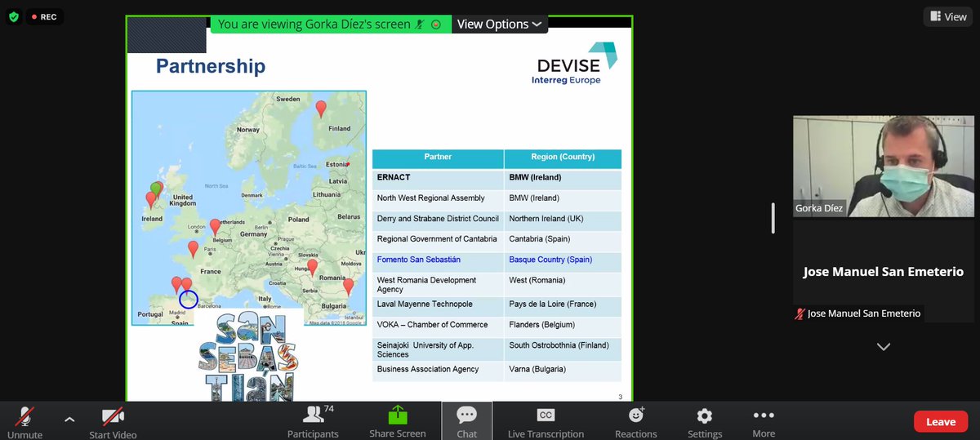The width and height of the screenshot is (980, 440).
Task: Click the Region (Country) column header
Action: click(563, 158)
